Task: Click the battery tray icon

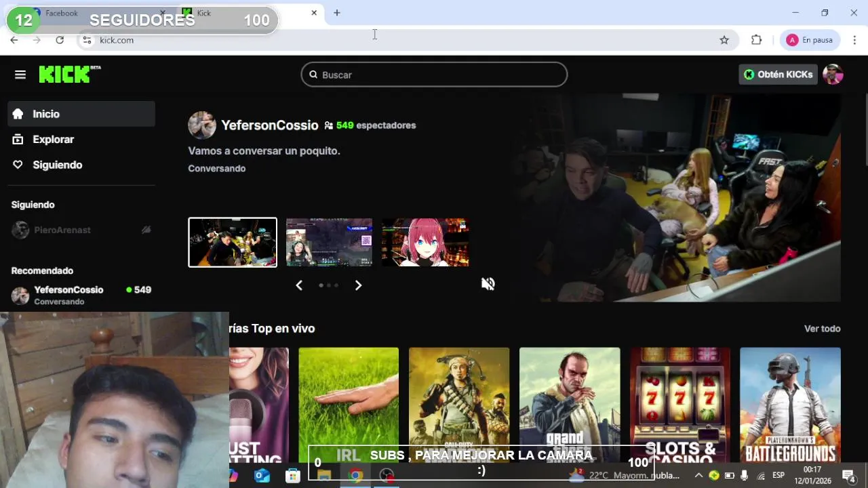Action: pyautogui.click(x=730, y=476)
